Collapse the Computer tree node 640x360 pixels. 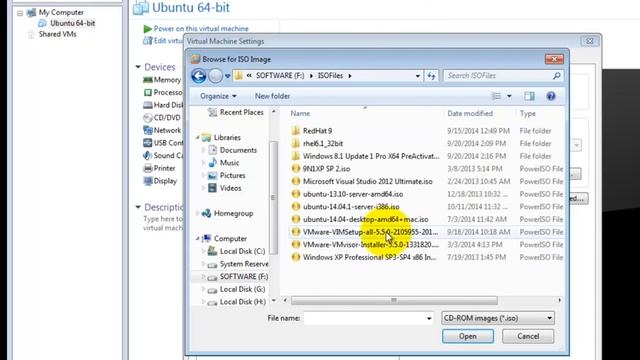(x=198, y=238)
